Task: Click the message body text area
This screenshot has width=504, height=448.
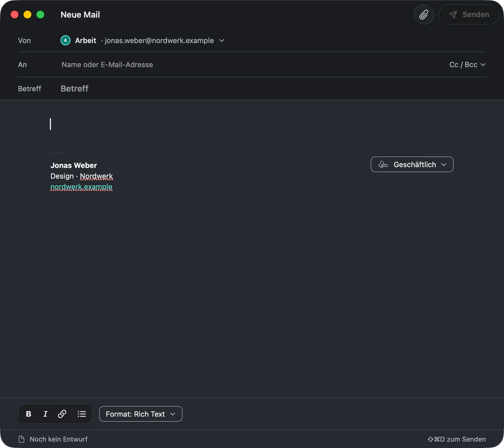Action: click(x=252, y=249)
